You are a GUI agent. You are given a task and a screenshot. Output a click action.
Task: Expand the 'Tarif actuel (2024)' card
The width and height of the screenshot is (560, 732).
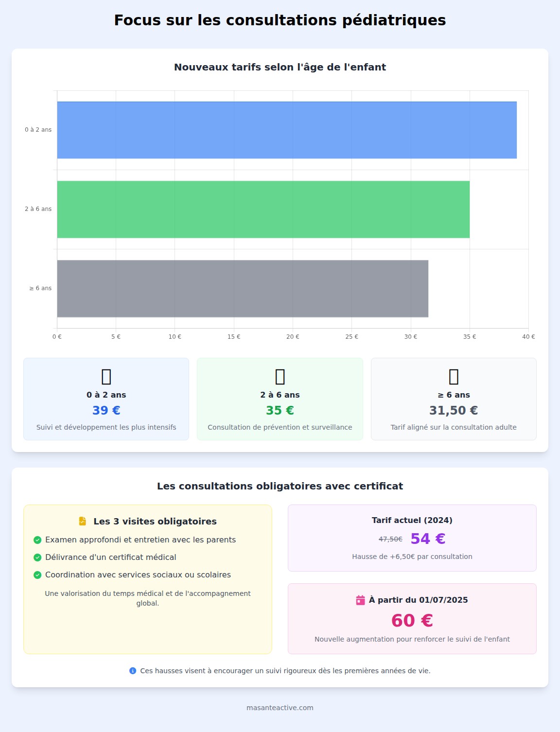point(412,537)
